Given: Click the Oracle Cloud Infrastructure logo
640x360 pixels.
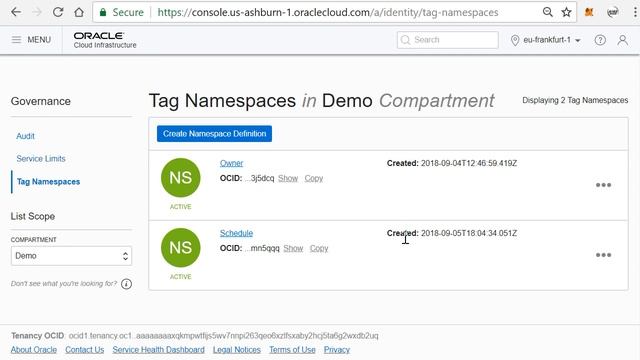Looking at the screenshot, I should pos(105,40).
